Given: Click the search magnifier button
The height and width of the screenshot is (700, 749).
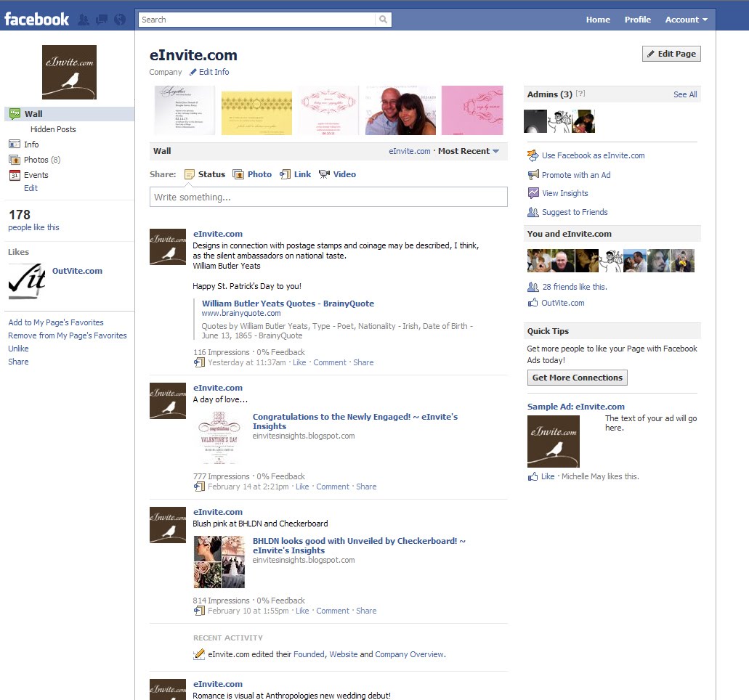Looking at the screenshot, I should tap(383, 20).
